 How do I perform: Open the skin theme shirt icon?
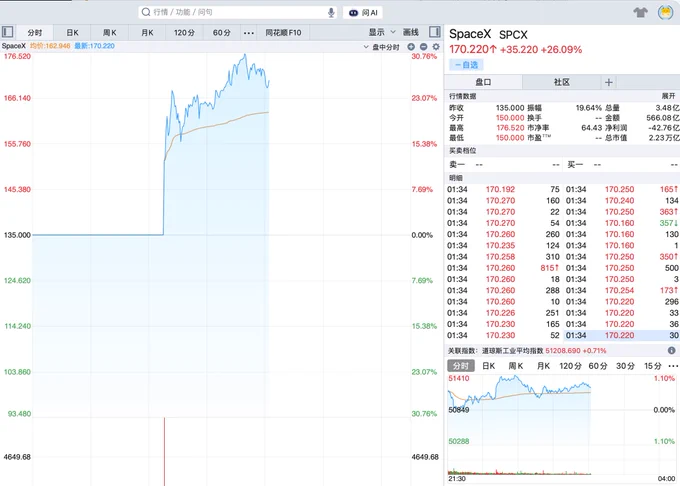pos(640,13)
